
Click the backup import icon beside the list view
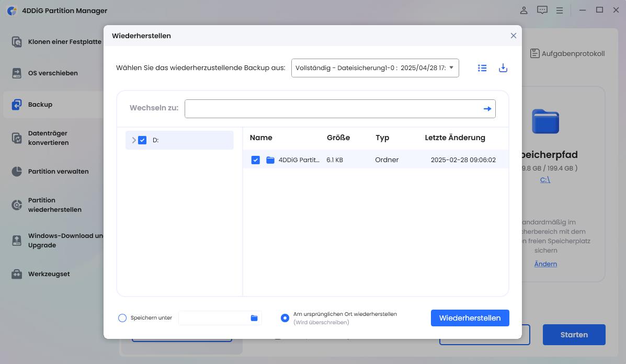[503, 67]
